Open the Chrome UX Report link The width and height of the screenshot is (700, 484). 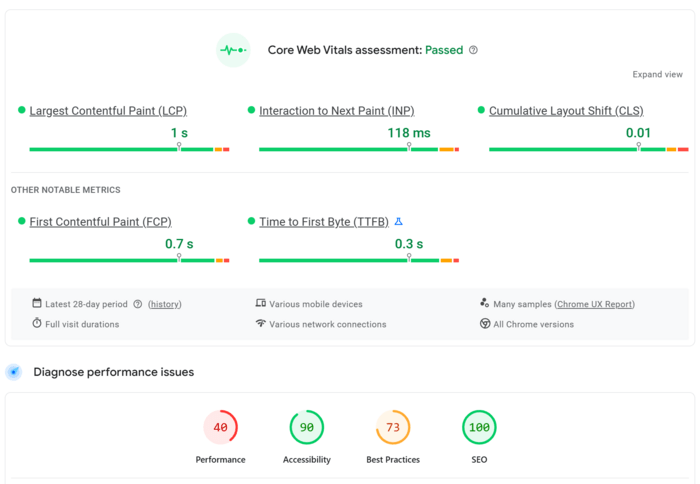point(594,304)
